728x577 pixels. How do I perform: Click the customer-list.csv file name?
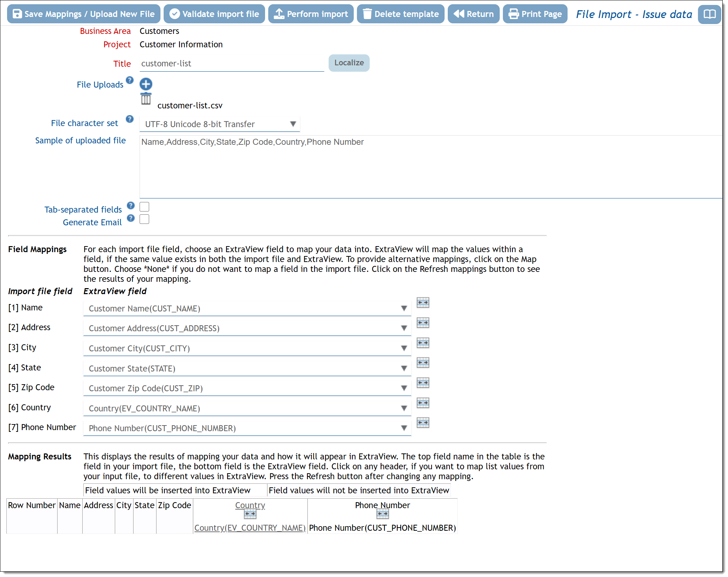tap(190, 106)
